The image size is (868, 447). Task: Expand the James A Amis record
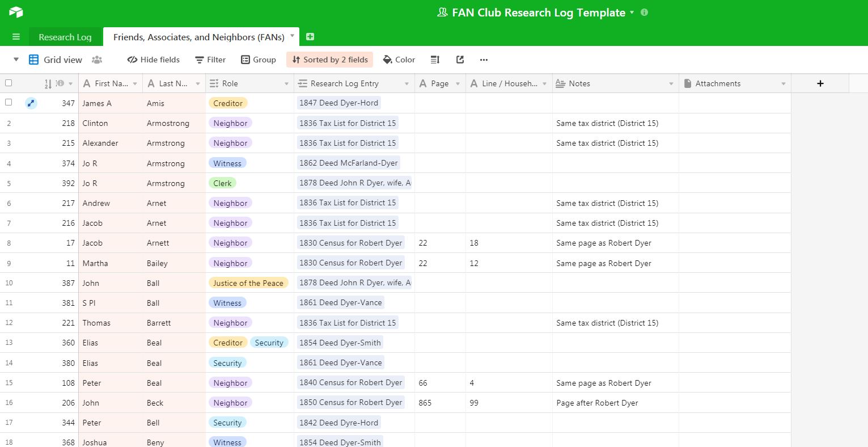(31, 103)
